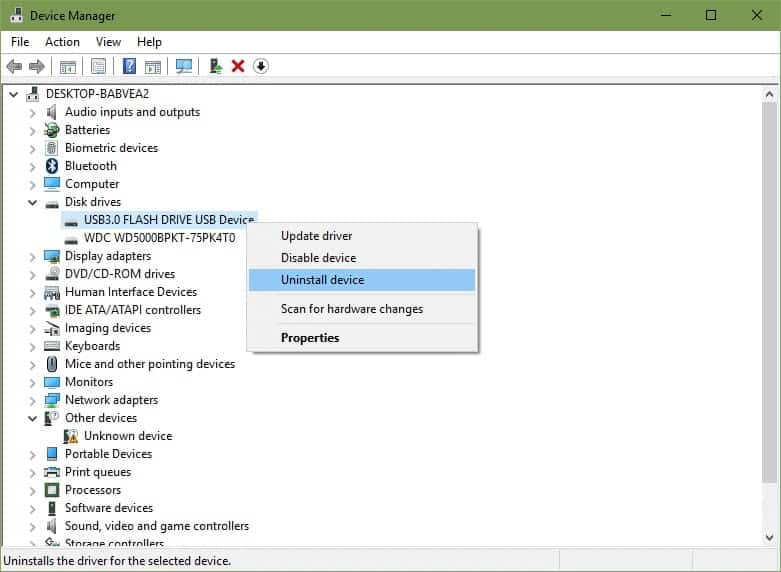Image resolution: width=781 pixels, height=572 pixels.
Task: Select WDC WD5000BPKT-75PK4T0 drive
Action: coord(159,238)
